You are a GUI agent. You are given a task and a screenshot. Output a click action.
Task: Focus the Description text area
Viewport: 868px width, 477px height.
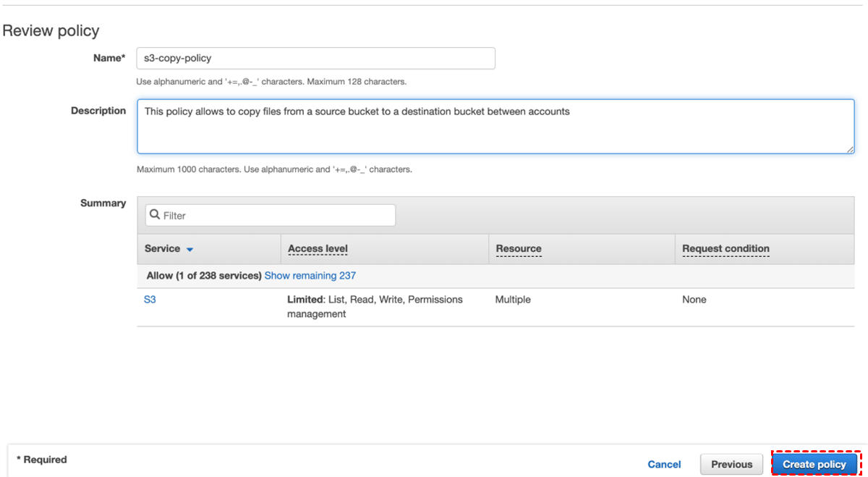pos(495,127)
